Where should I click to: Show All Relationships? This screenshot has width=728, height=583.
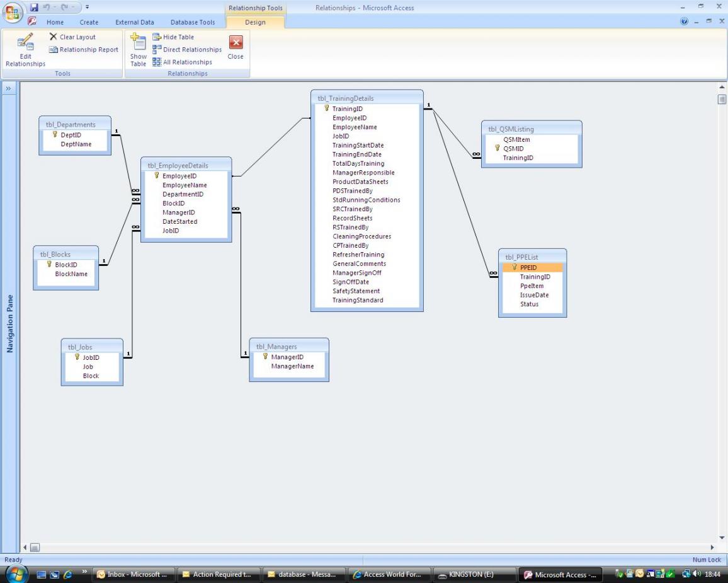pyautogui.click(x=182, y=62)
